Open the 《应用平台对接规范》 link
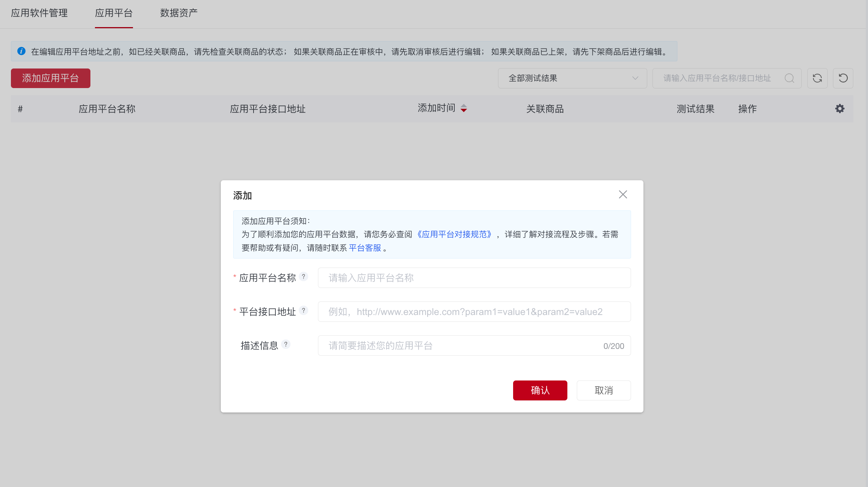 coord(454,234)
